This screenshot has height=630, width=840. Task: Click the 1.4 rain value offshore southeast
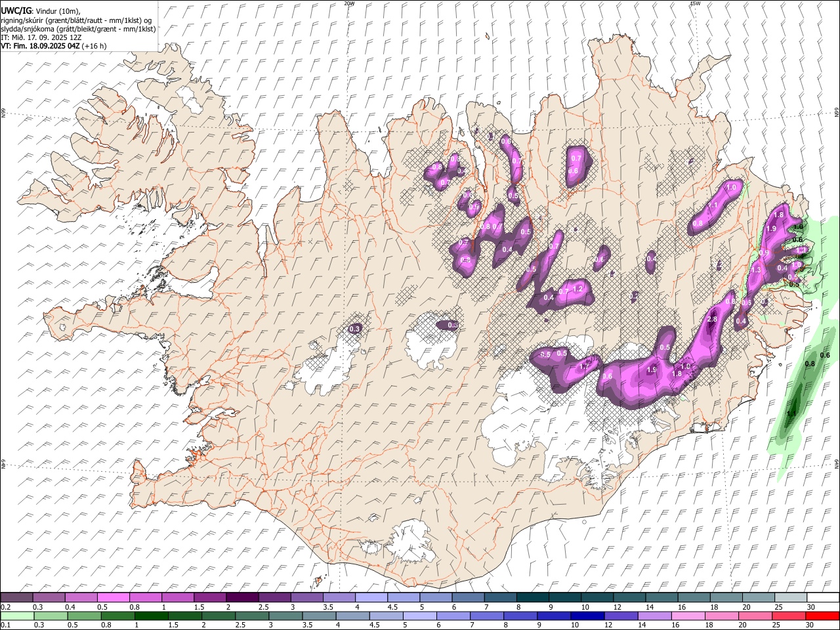point(791,413)
